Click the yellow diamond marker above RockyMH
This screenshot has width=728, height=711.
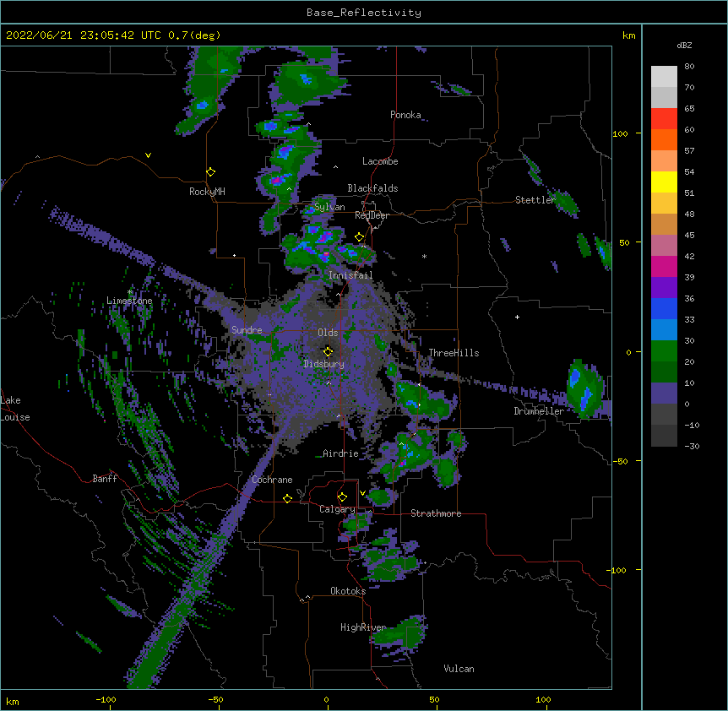[x=211, y=172]
